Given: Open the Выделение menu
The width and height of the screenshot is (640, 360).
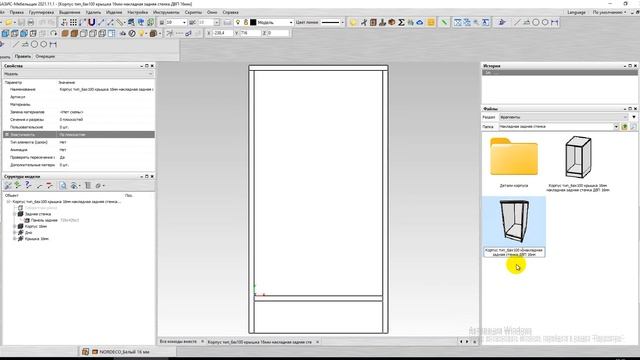Looking at the screenshot, I should click(x=69, y=12).
